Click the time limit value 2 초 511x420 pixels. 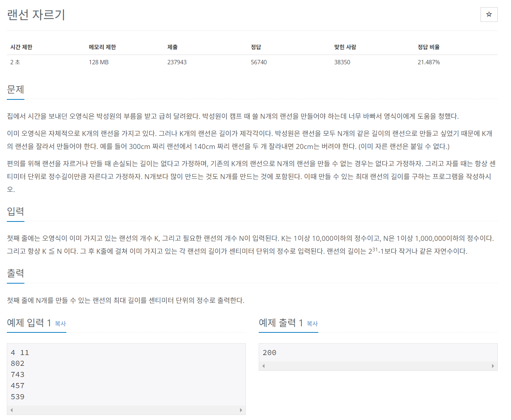(15, 62)
